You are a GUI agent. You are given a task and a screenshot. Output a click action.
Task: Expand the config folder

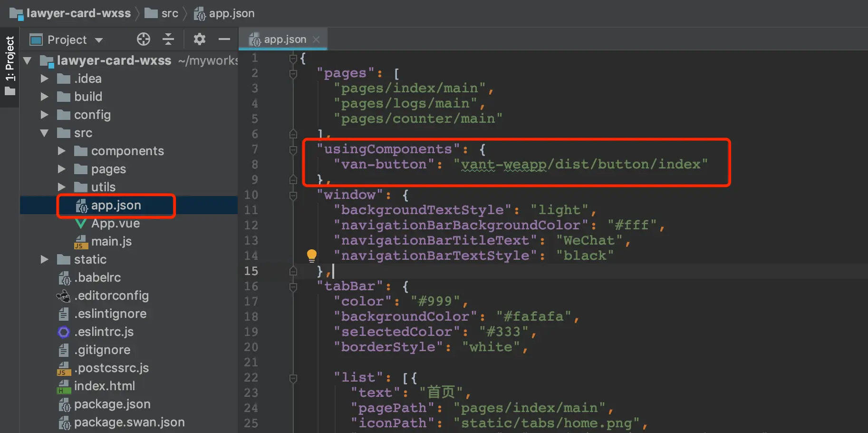pos(45,115)
